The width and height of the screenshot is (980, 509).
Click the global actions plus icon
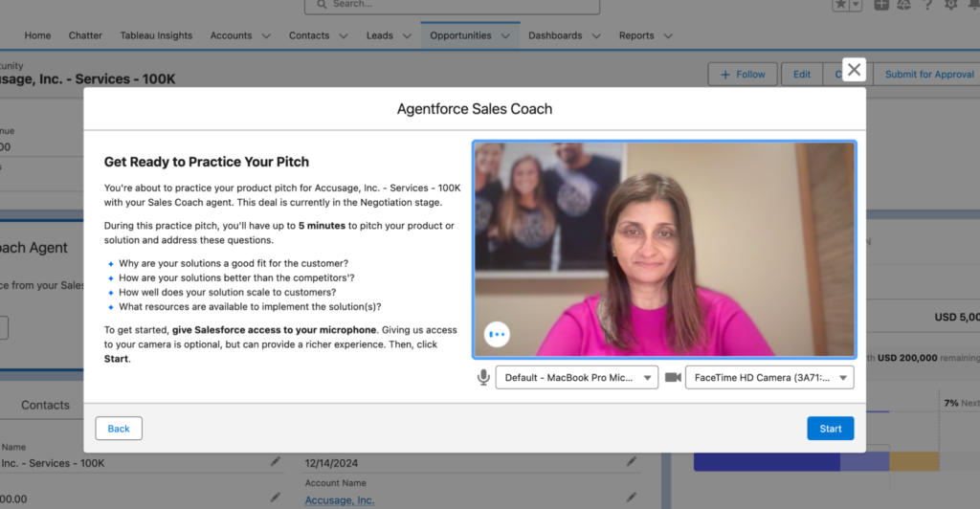coord(881,5)
